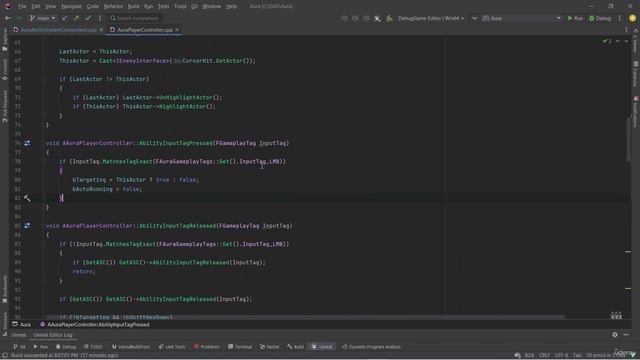Open the Navigate menu

[x=71, y=6]
